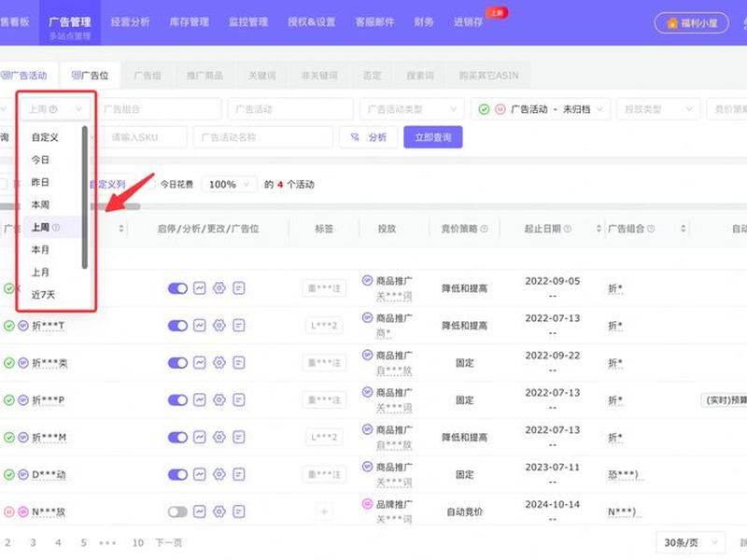This screenshot has width=747, height=560.
Task: Click the 请输入SKU input field
Action: point(145,137)
